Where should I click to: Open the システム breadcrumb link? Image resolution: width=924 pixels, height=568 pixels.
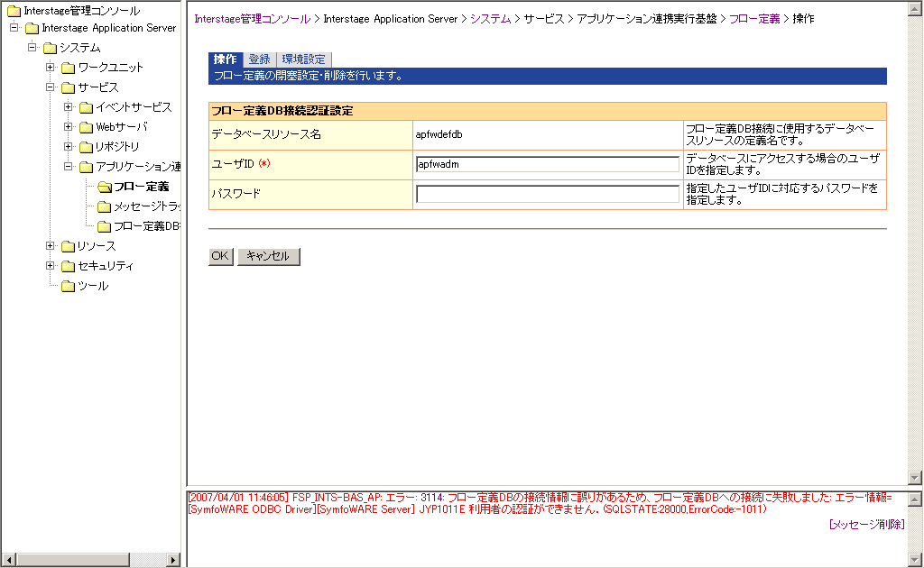(x=490, y=19)
